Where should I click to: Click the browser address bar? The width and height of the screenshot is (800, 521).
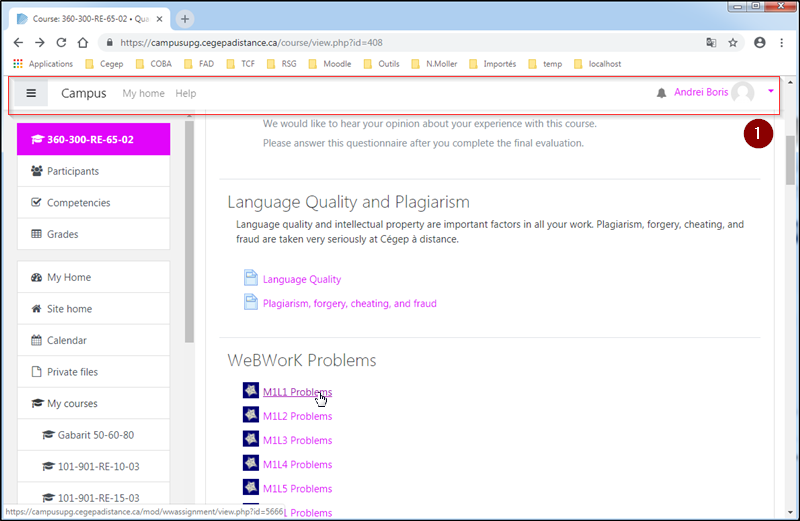coord(400,43)
